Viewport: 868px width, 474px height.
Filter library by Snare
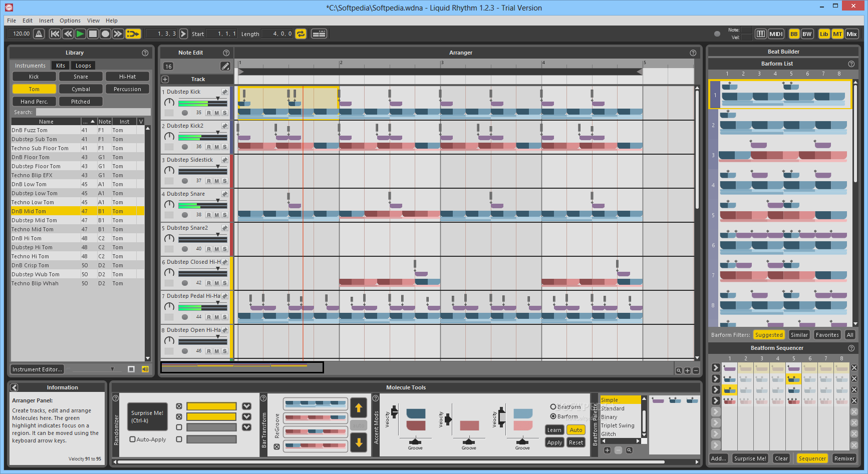point(81,77)
